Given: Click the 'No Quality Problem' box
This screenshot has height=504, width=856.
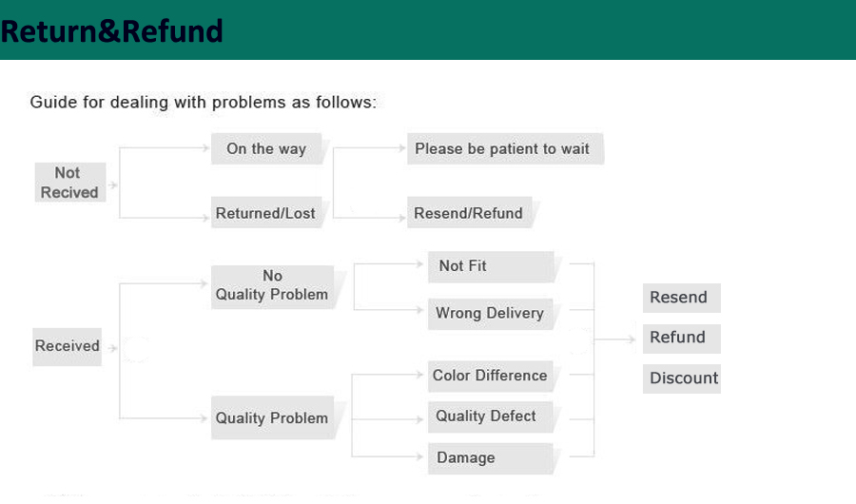Looking at the screenshot, I should point(272,285).
